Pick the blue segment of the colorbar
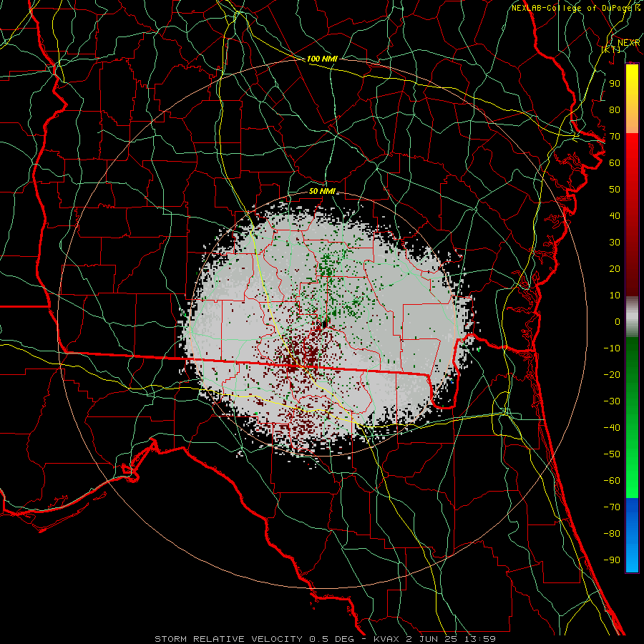Screen dimensions: 644x644 [632, 535]
